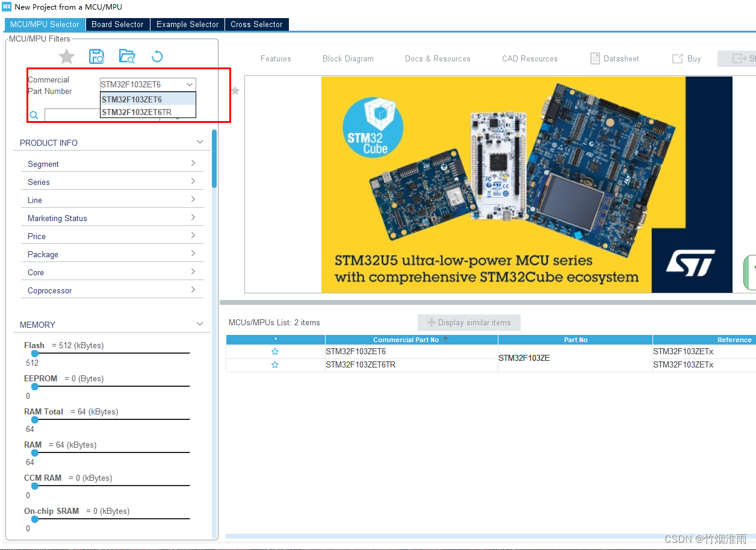
Task: Click the star column header in table
Action: (276, 340)
